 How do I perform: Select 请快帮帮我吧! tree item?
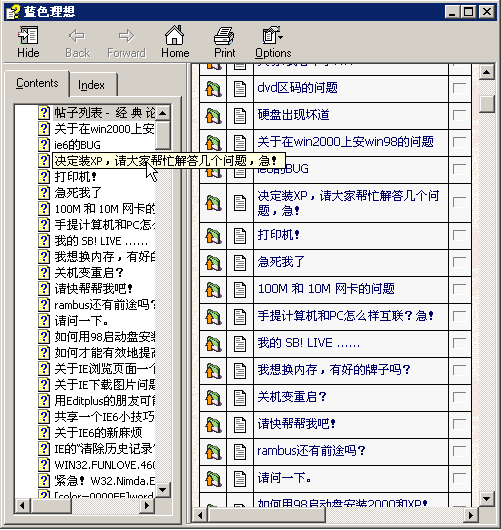(x=93, y=289)
